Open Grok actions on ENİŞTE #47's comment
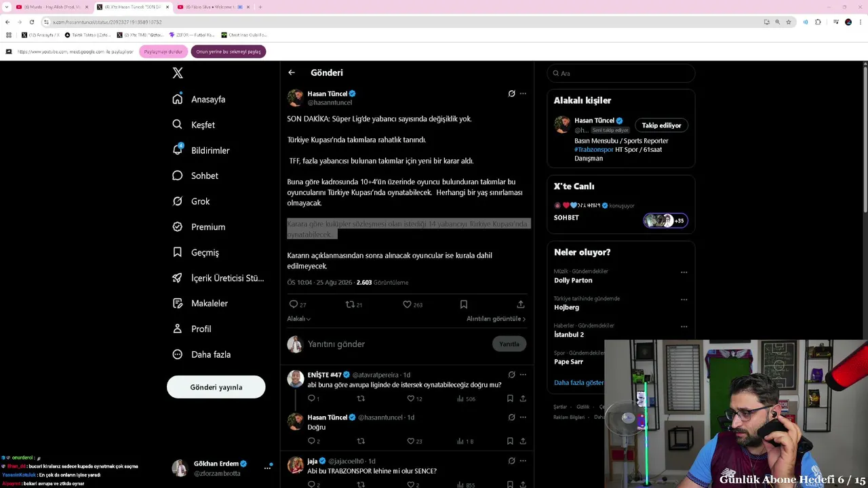This screenshot has width=868, height=488. (511, 375)
